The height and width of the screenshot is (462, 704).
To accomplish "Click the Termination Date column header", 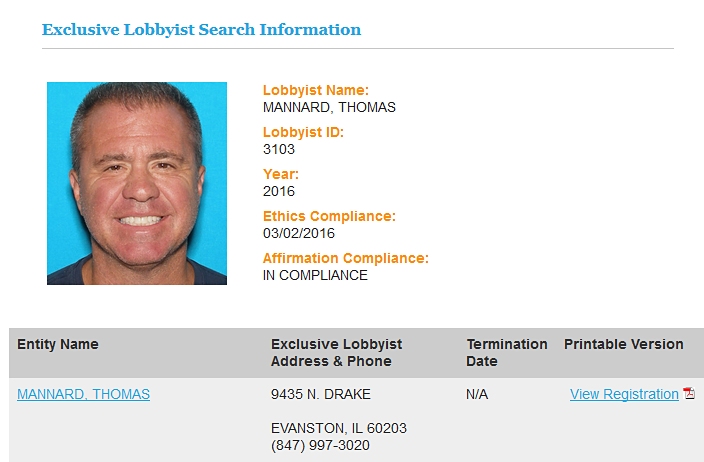I will tap(507, 352).
